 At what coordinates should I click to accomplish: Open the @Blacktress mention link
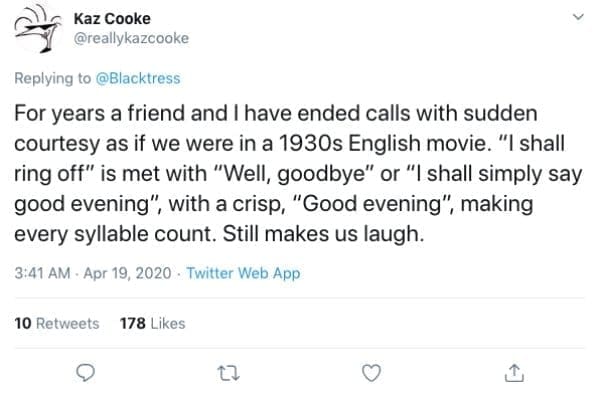(138, 78)
